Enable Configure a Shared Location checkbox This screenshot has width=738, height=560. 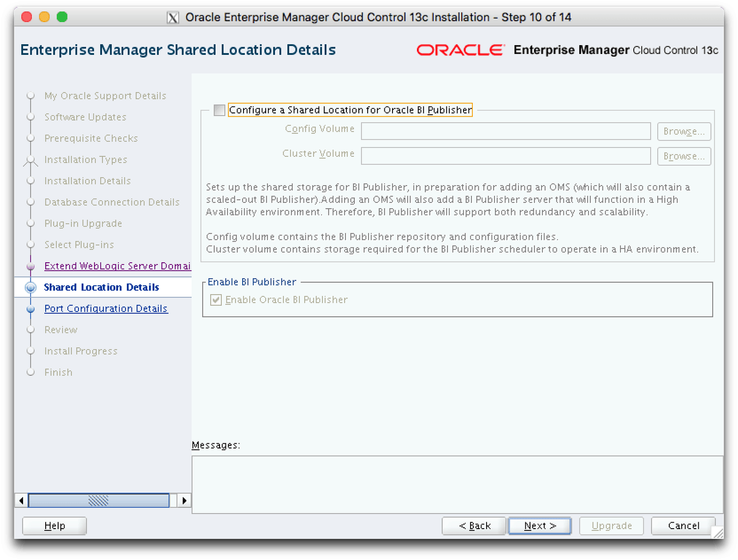coord(220,110)
